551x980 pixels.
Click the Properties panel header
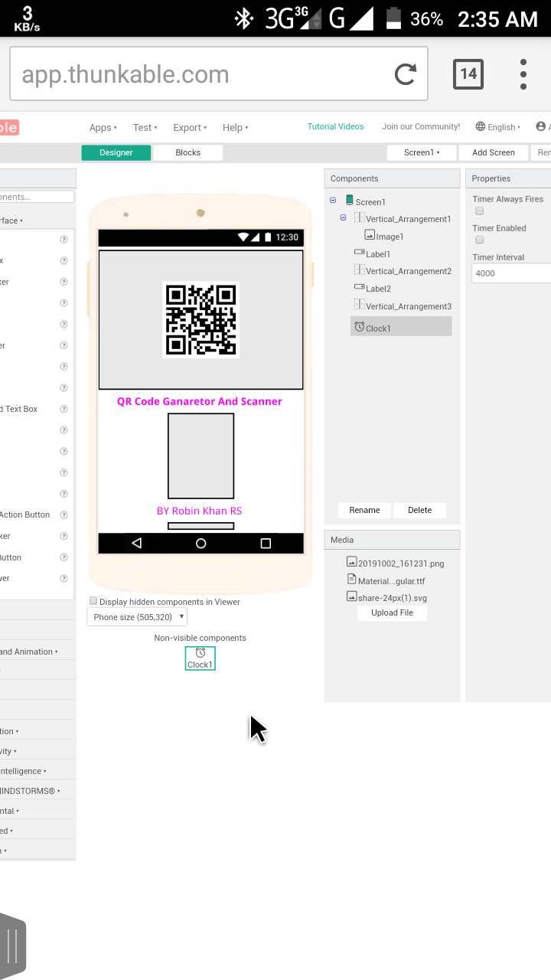[x=508, y=178]
